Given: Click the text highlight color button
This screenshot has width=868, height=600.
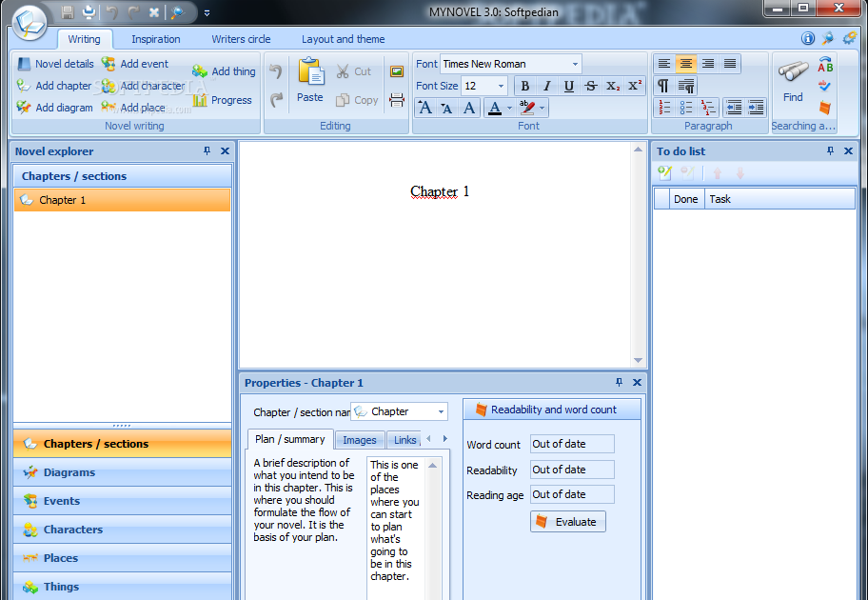Looking at the screenshot, I should (x=527, y=108).
